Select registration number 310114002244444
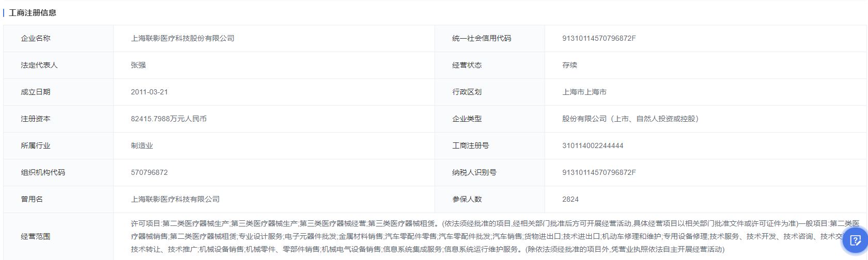Image resolution: width=868 pixels, height=260 pixels. 593,145
